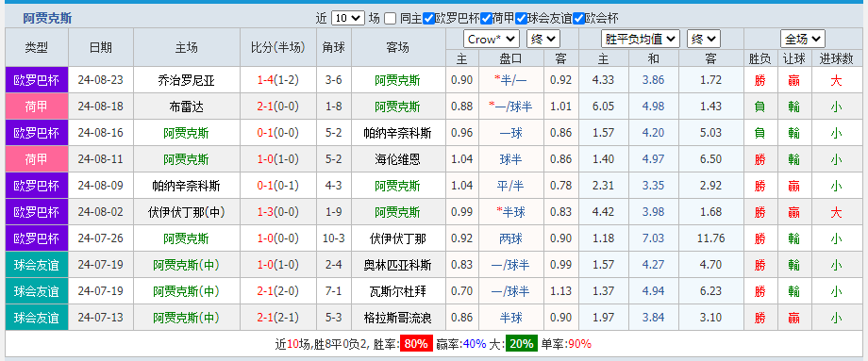
Task: Click the 进球数 column header
Action: click(836, 58)
